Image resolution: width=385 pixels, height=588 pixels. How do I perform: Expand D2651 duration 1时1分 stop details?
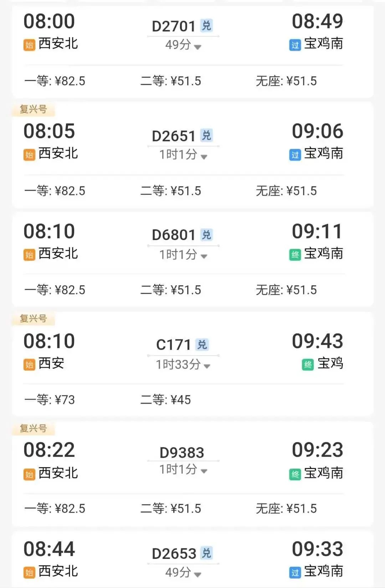pyautogui.click(x=204, y=157)
